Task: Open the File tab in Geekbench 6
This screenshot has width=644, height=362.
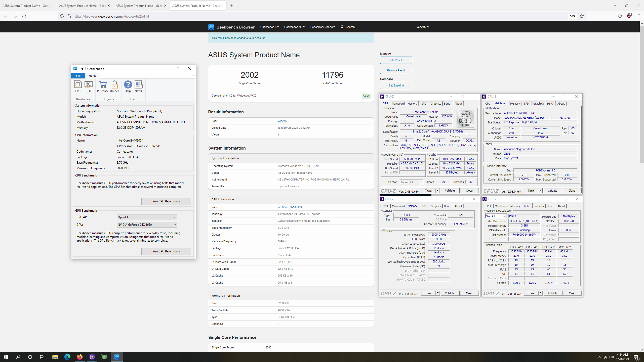Action: [78, 76]
